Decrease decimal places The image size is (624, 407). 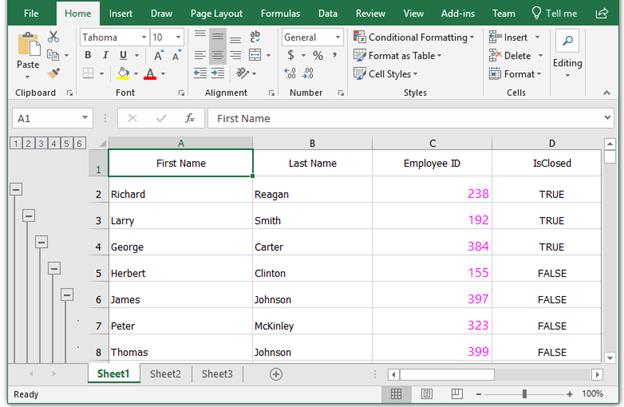[308, 73]
